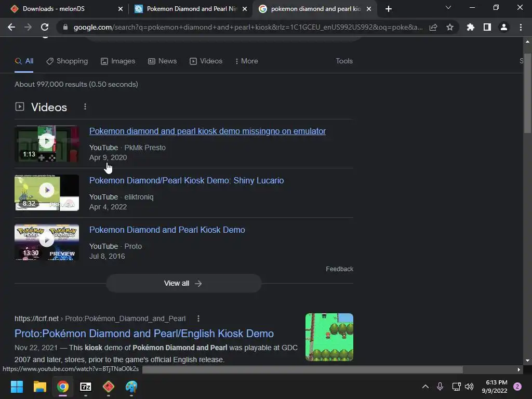Screen dimensions: 532x399
Task: Click the network tray icon
Action: point(456,387)
